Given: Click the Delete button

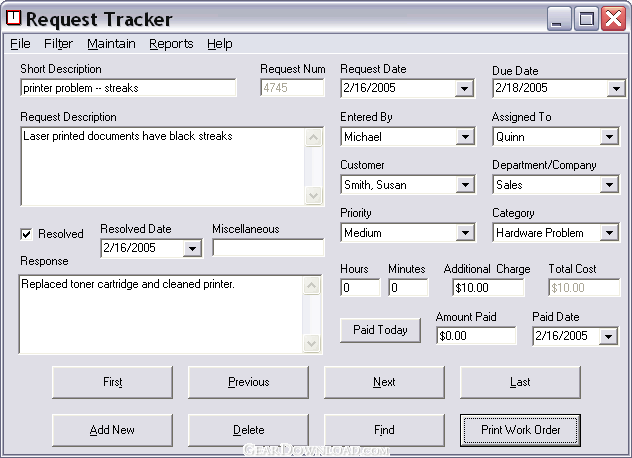Looking at the screenshot, I should point(248,430).
